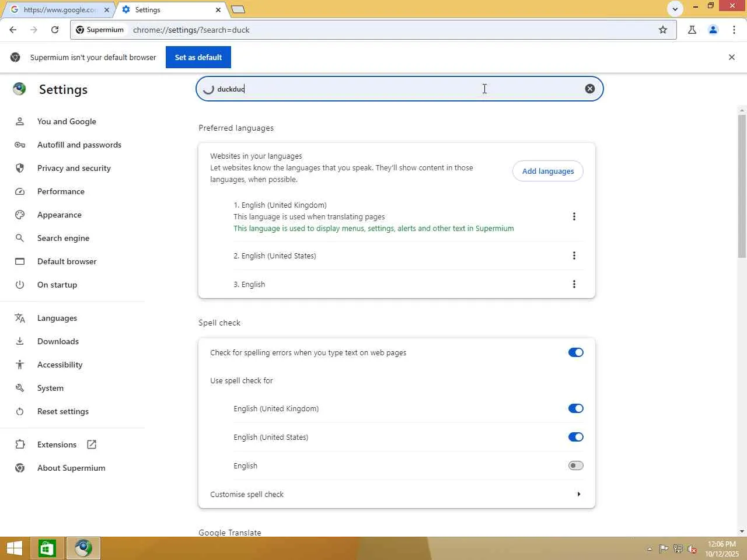Click the Settings logo icon
The width and height of the screenshot is (747, 560).
19,89
